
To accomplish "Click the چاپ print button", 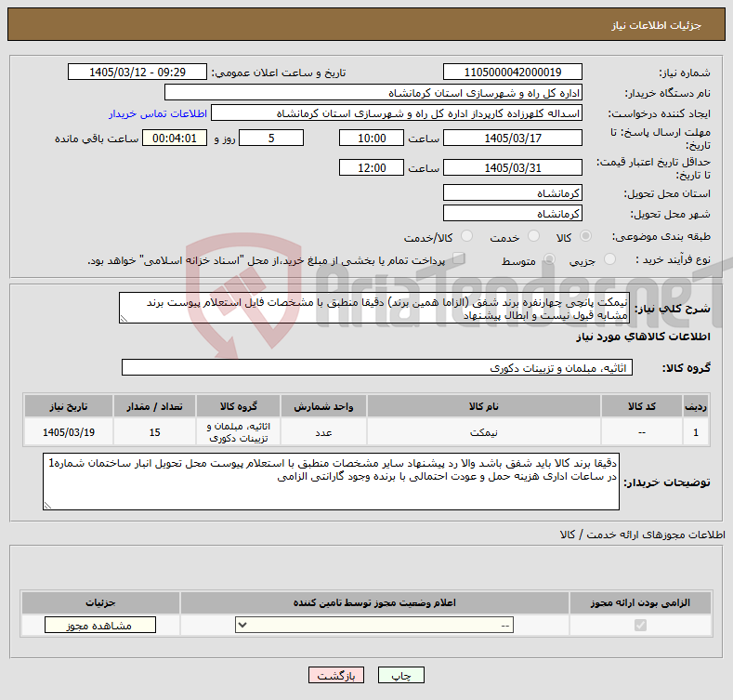I will pyautogui.click(x=401, y=676).
